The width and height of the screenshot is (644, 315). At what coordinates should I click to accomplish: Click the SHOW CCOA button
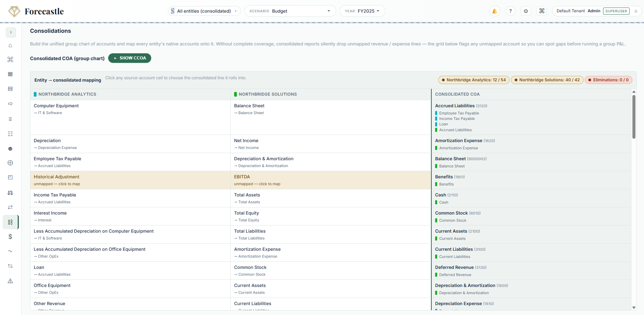pyautogui.click(x=130, y=58)
